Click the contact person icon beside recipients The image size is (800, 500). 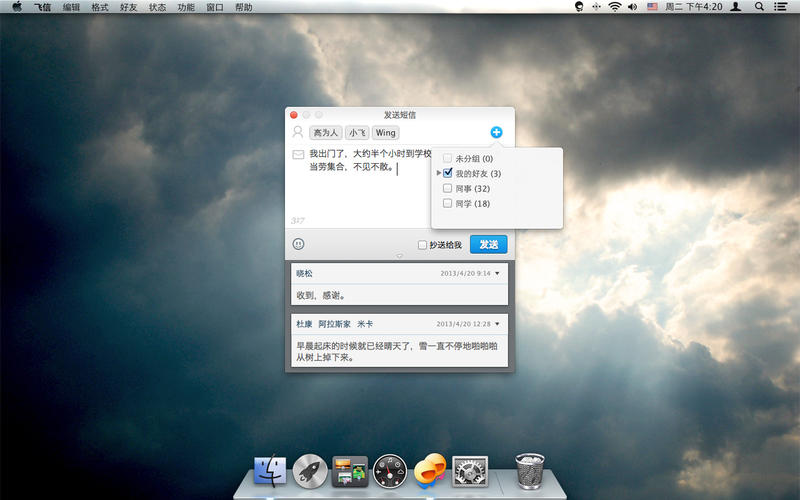[x=297, y=132]
